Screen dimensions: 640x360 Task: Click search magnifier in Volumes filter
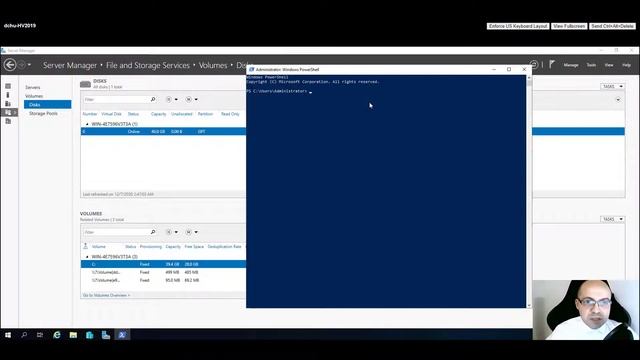(x=153, y=232)
